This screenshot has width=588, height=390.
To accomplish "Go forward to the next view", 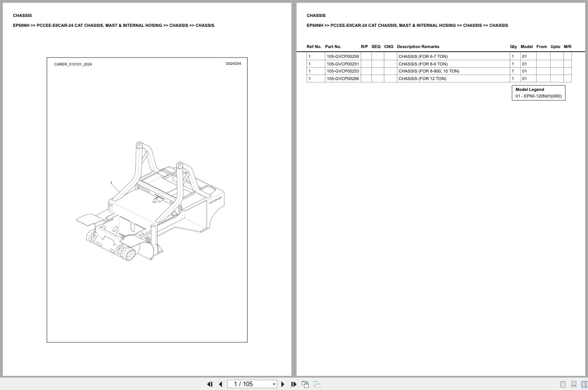I will pos(316,384).
